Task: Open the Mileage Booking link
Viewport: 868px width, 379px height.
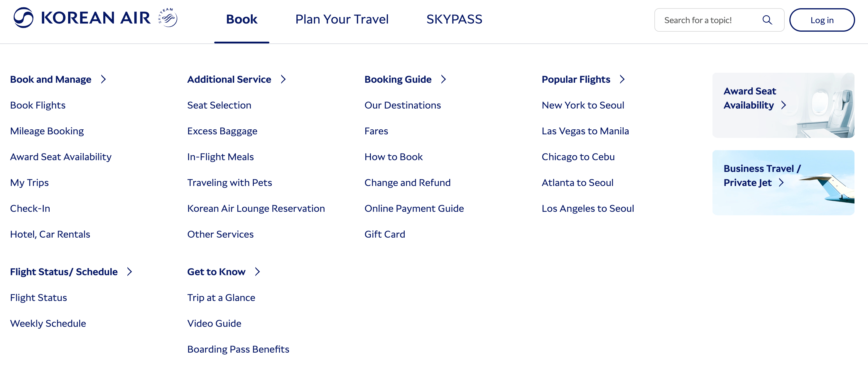Action: click(x=47, y=131)
